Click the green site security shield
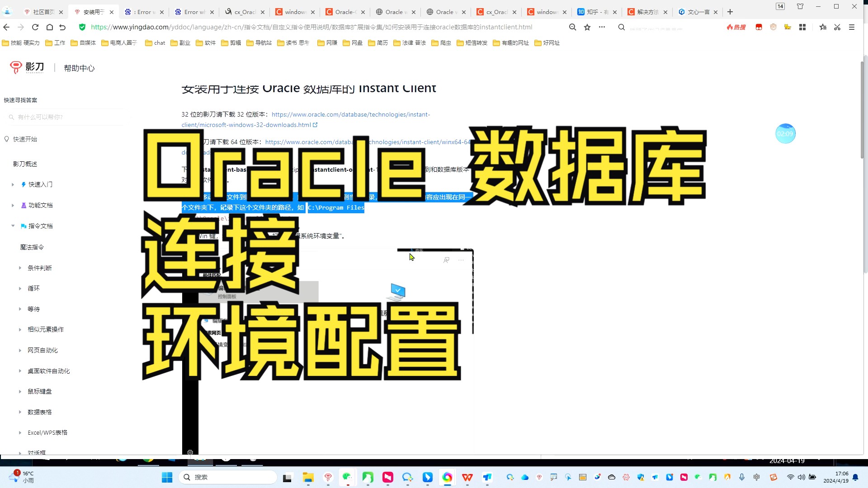This screenshot has width=868, height=488. coord(82,27)
